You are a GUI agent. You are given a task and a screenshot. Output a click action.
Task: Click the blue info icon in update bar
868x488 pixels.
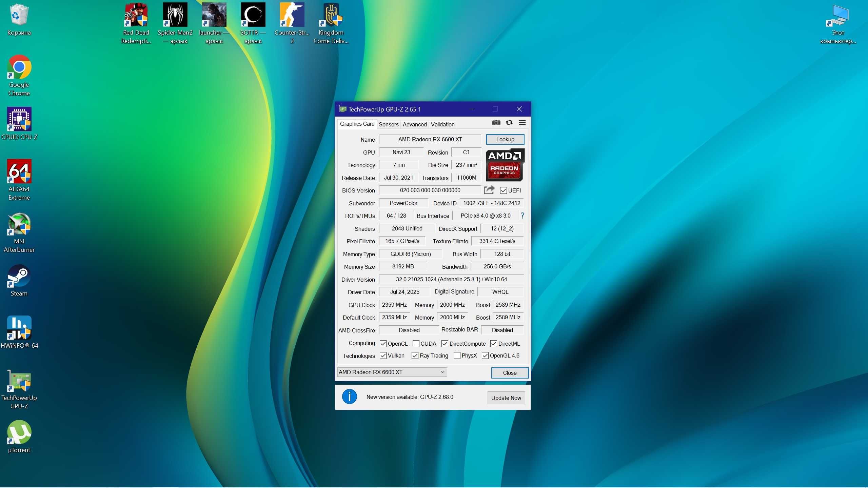tap(349, 396)
